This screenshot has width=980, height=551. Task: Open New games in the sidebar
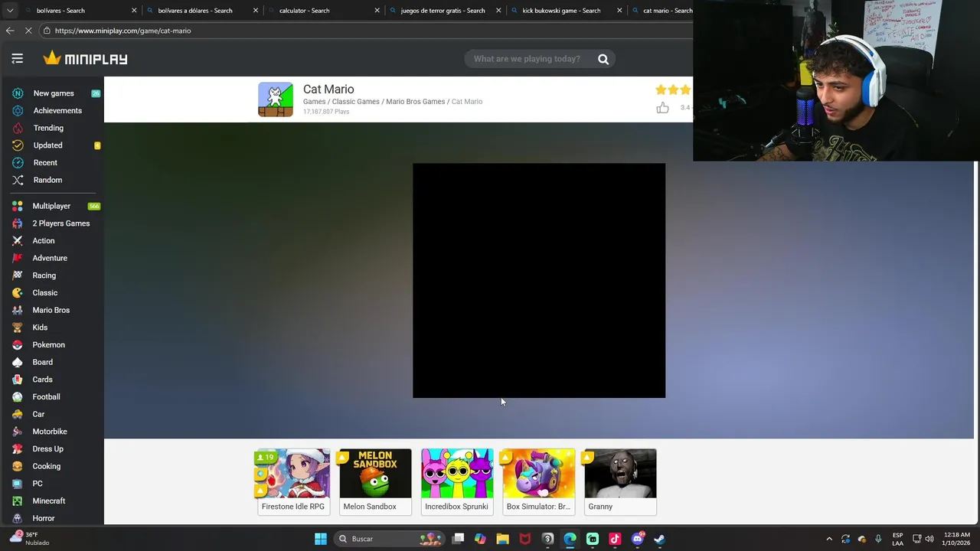tap(54, 93)
